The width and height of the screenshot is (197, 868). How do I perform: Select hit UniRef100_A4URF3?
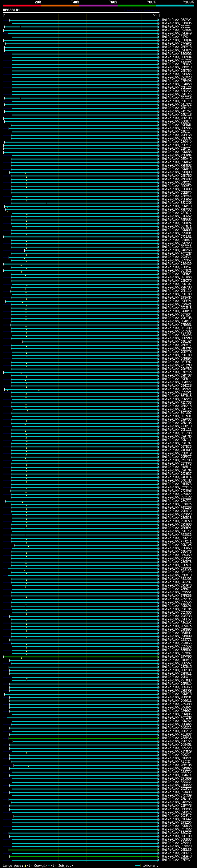click(x=177, y=660)
